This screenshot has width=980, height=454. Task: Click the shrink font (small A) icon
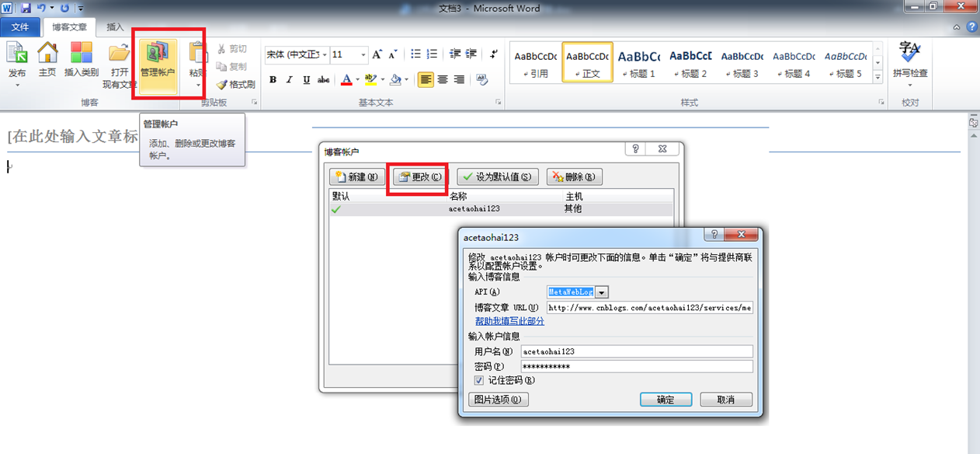click(x=392, y=54)
